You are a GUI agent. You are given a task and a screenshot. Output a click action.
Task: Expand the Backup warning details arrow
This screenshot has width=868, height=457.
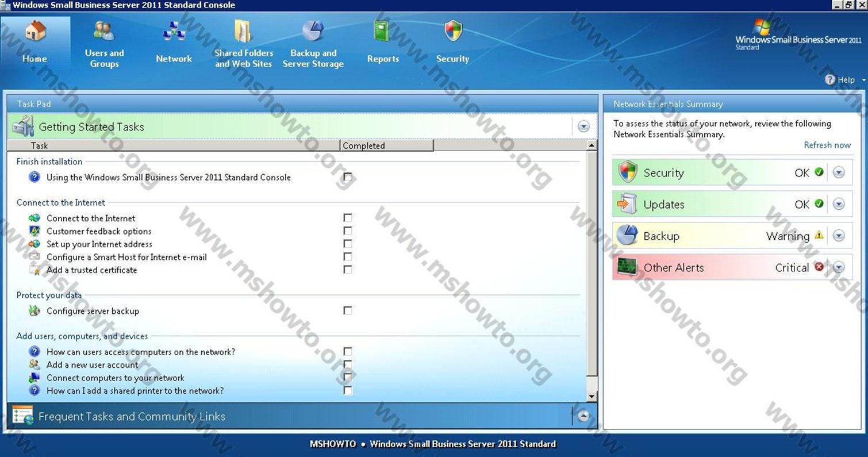839,236
